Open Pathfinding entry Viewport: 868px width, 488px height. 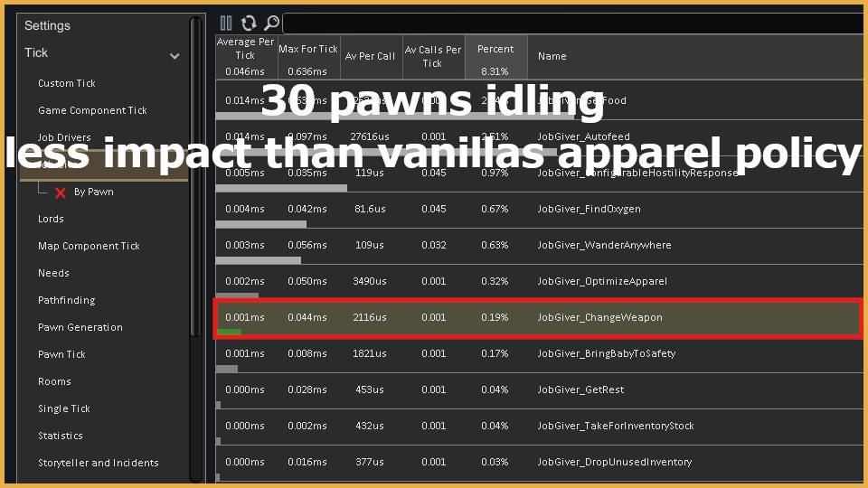point(66,300)
